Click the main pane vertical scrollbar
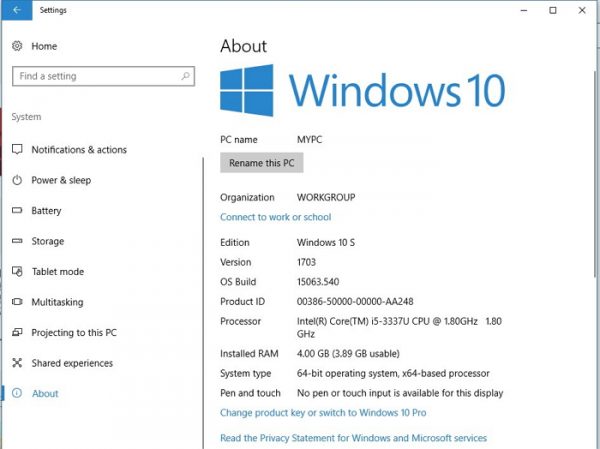Screen dimensions: 600x449 pyautogui.click(x=596, y=174)
